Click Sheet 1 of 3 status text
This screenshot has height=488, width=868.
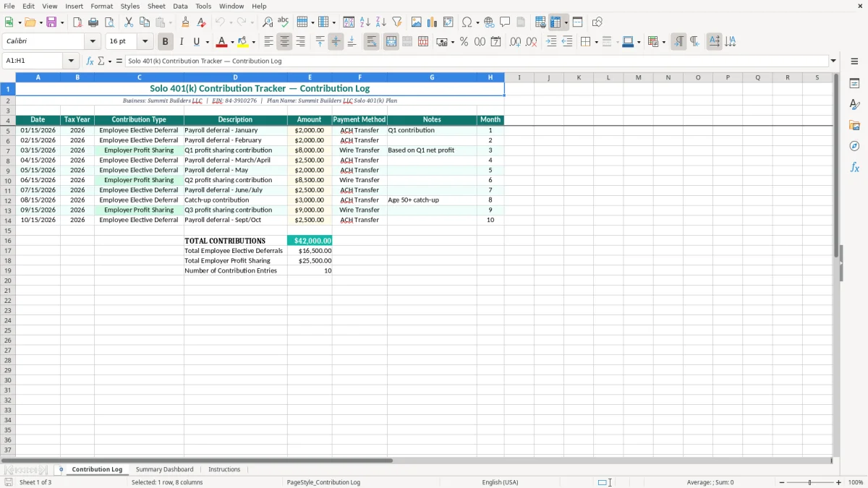pyautogui.click(x=35, y=482)
